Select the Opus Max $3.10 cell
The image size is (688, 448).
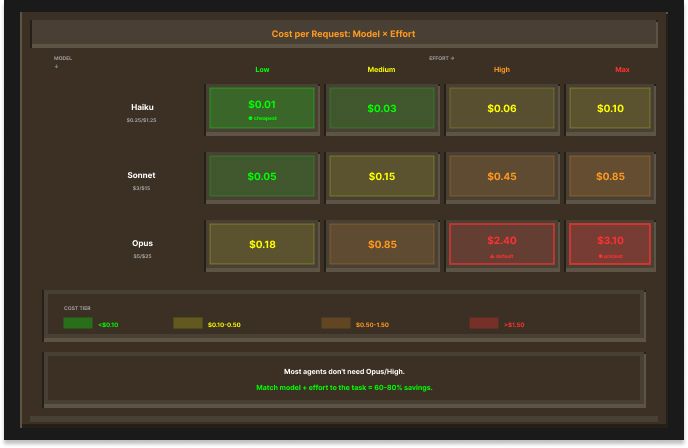(x=610, y=244)
